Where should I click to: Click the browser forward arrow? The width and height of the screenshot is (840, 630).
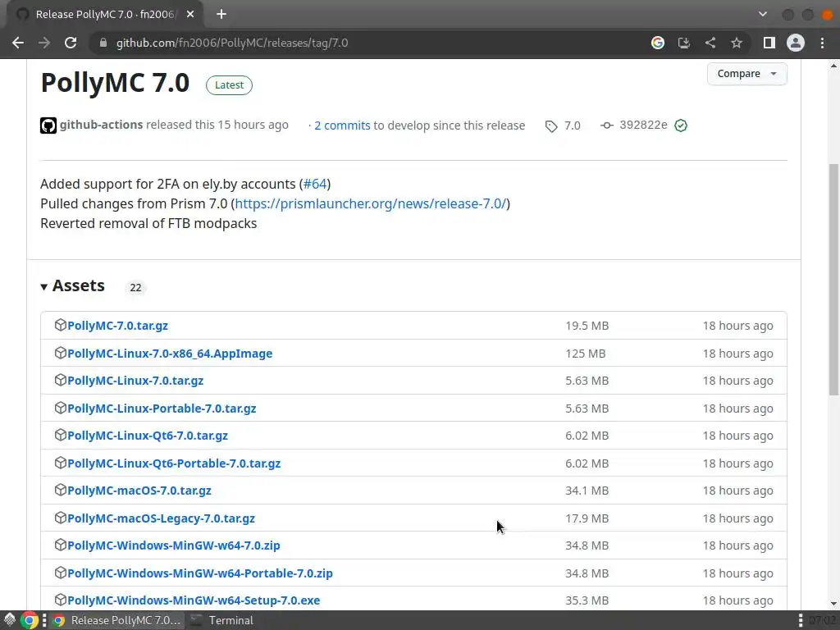44,43
